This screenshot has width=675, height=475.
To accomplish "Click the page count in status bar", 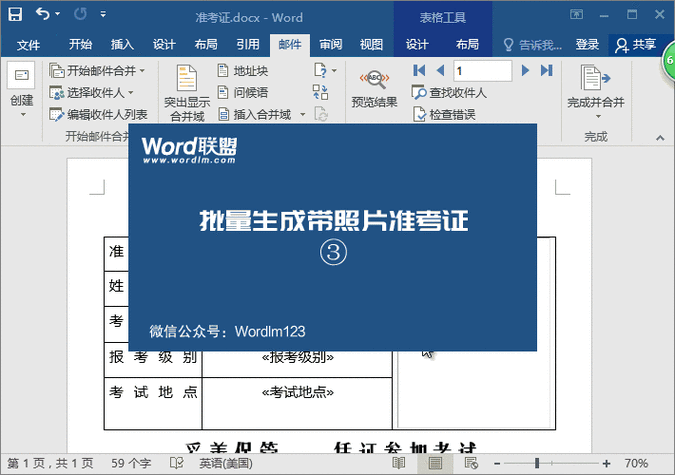I will coord(50,463).
